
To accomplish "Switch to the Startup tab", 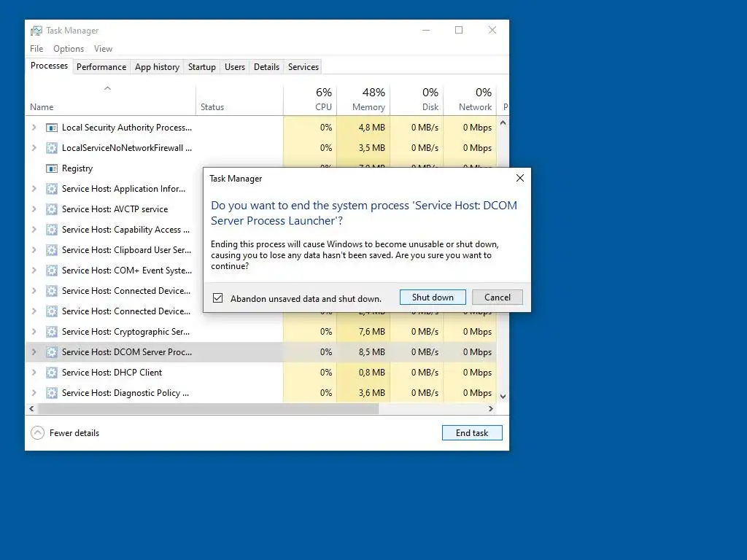I will 202,67.
